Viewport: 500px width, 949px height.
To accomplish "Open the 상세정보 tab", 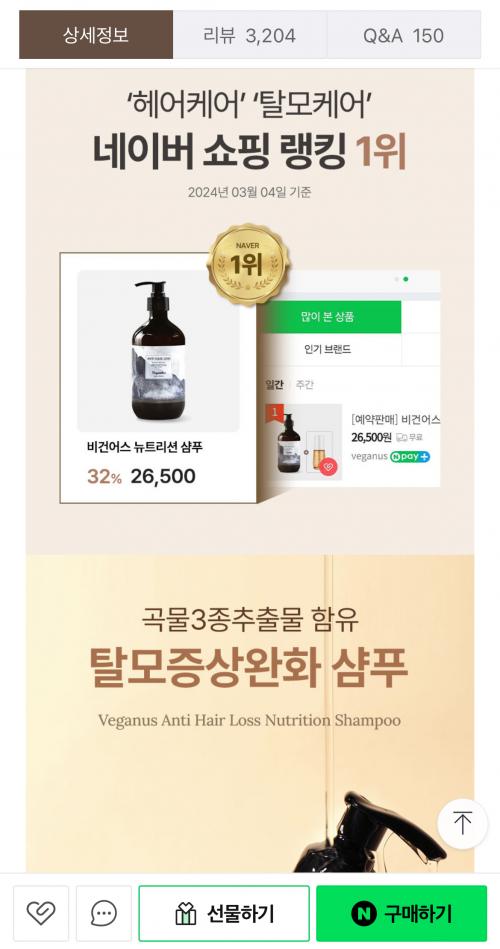I will (x=96, y=34).
